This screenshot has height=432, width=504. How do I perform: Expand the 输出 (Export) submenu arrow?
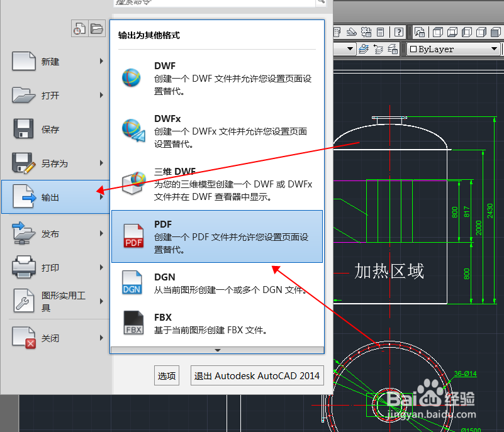(101, 197)
